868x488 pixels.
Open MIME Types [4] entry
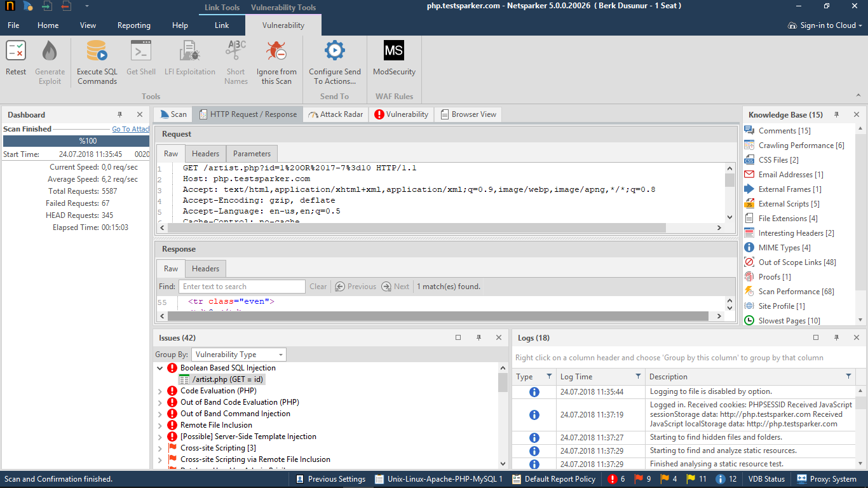778,248
